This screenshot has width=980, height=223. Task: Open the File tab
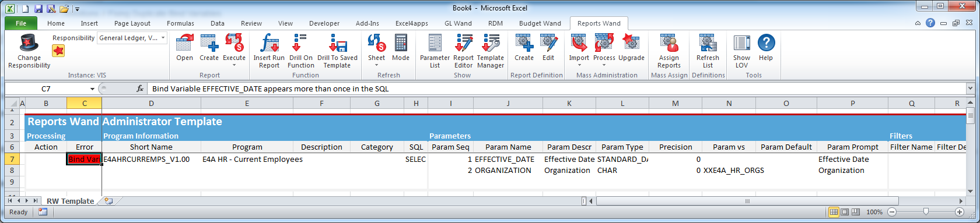coord(21,23)
